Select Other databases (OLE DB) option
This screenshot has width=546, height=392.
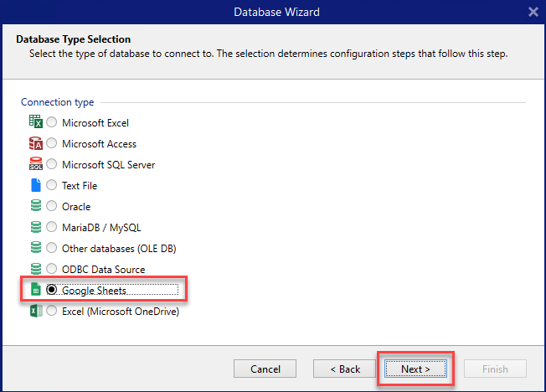(x=52, y=248)
